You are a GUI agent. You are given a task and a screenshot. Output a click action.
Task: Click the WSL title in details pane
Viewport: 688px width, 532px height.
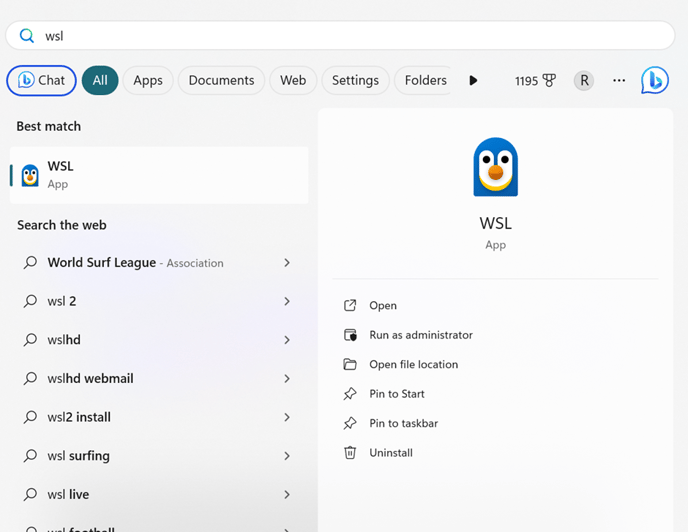tap(495, 223)
